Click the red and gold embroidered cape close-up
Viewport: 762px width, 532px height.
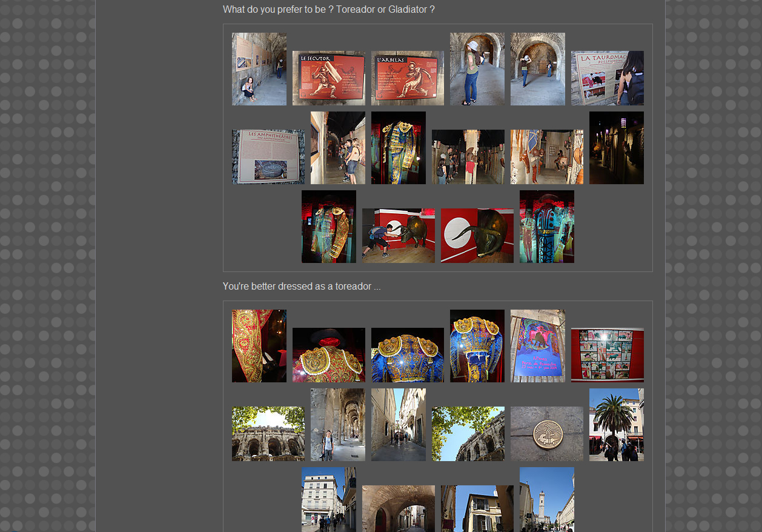pyautogui.click(x=259, y=346)
